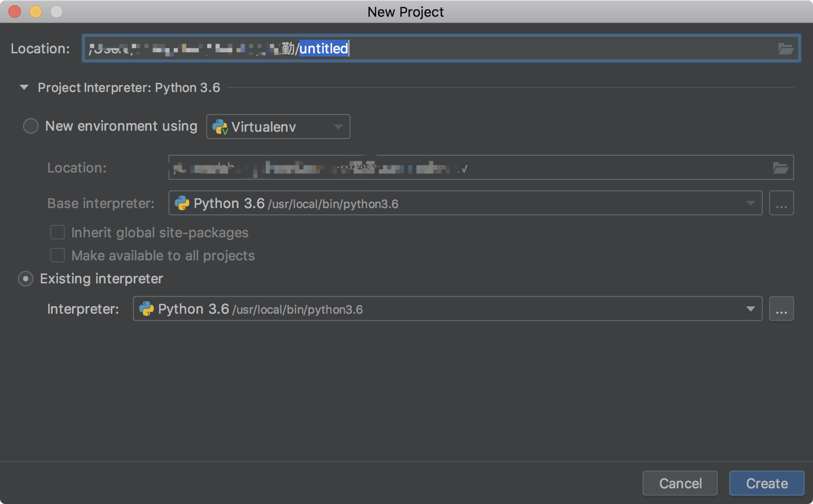Enable Inherit global site-packages checkbox
This screenshot has height=504, width=813.
coord(58,232)
